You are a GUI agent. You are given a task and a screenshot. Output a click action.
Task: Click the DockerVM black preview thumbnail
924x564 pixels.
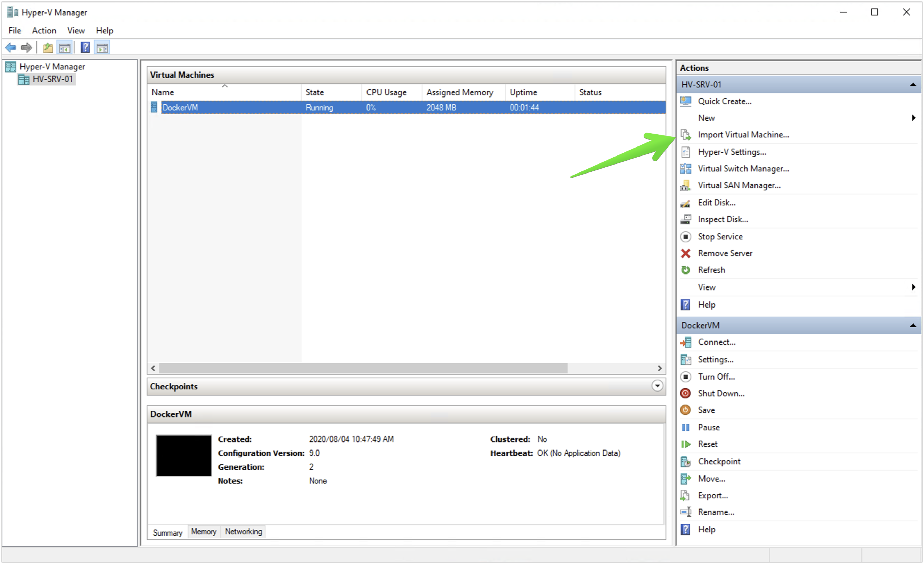point(184,456)
